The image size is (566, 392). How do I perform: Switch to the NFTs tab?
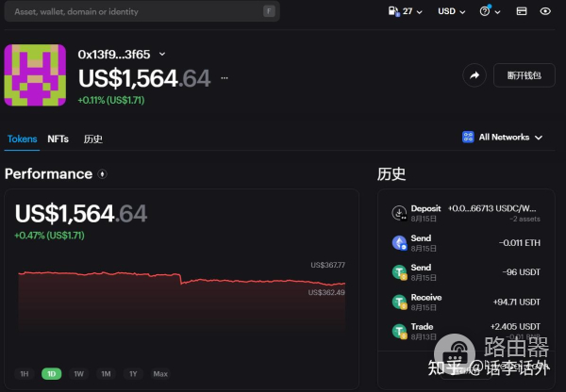tap(58, 139)
